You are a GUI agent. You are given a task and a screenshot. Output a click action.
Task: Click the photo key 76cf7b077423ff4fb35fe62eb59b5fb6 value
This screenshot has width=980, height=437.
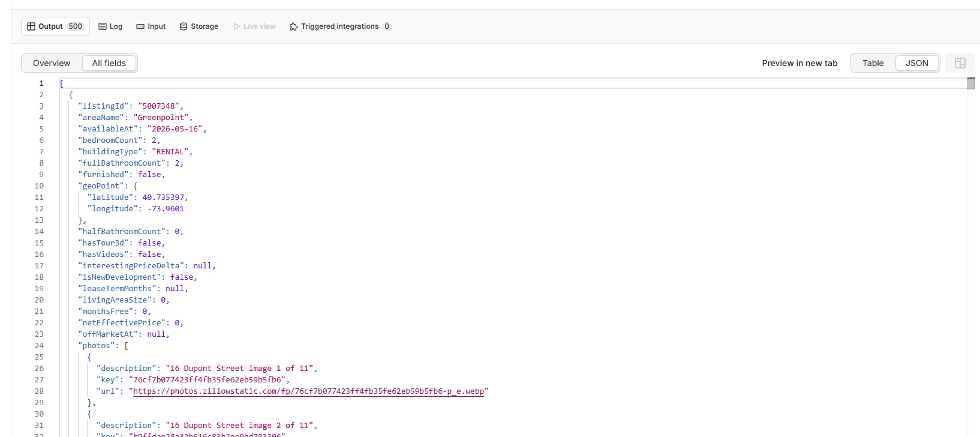207,380
